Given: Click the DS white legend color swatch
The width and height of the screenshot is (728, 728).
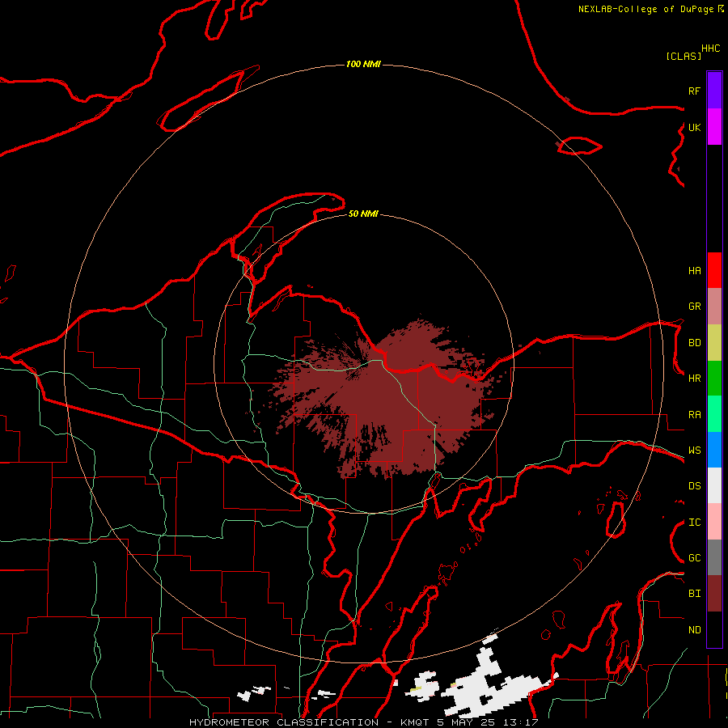Looking at the screenshot, I should [x=714, y=485].
